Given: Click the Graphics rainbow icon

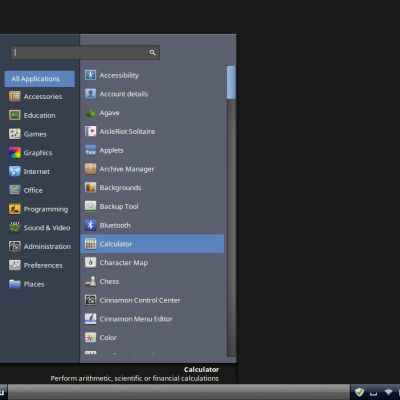Looking at the screenshot, I should pos(15,153).
